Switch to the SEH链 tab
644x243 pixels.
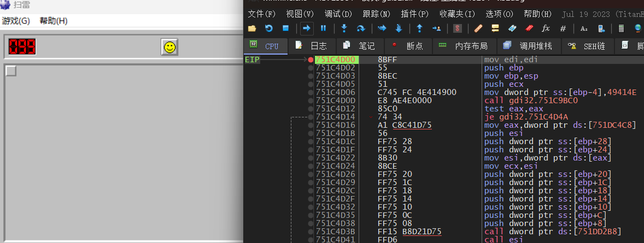[587, 46]
